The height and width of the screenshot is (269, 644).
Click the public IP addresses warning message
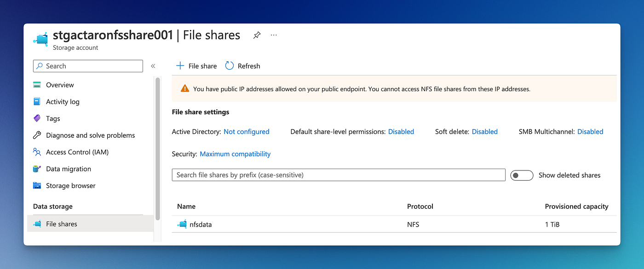[362, 89]
